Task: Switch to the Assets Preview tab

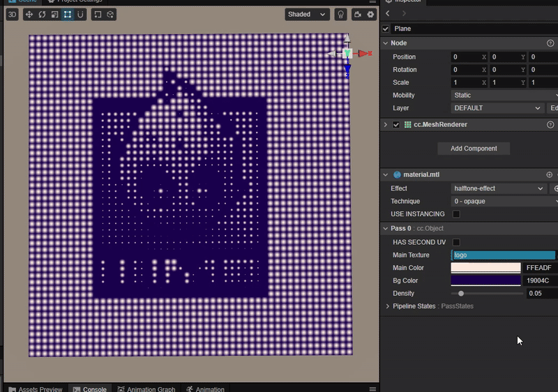Action: click(36, 389)
